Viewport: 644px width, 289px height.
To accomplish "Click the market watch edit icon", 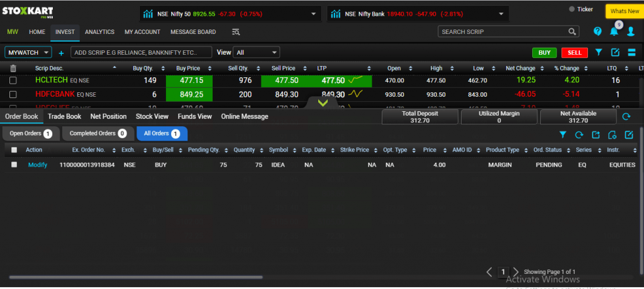I will [615, 52].
